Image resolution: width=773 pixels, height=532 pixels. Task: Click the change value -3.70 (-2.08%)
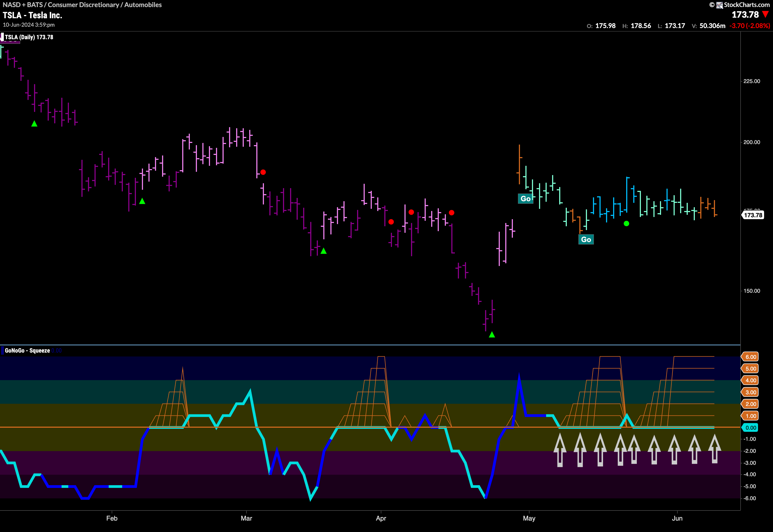click(750, 26)
